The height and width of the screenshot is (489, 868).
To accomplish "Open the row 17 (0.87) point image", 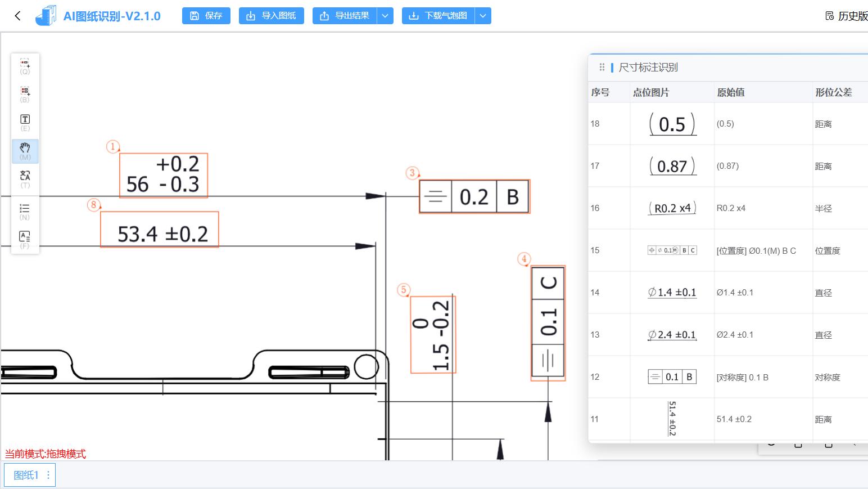I will pyautogui.click(x=672, y=166).
